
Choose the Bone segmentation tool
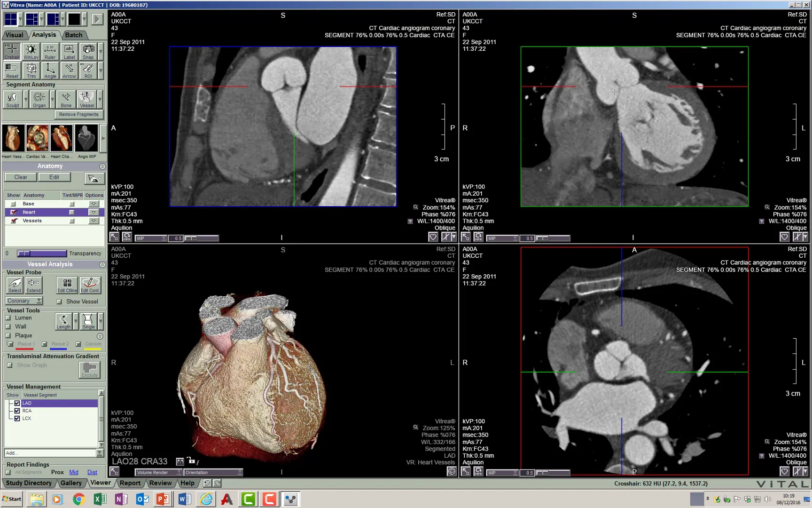(x=66, y=99)
